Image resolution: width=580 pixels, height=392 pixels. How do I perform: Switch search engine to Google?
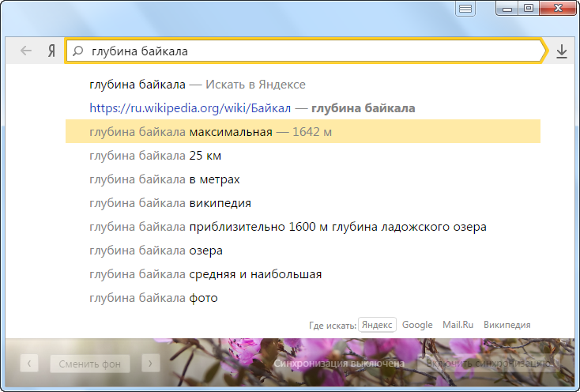click(x=417, y=325)
